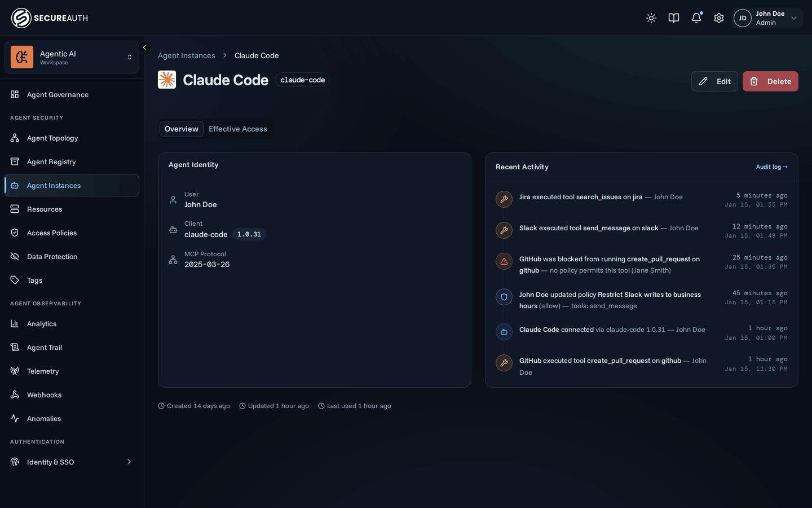Viewport: 812px width, 508px height.
Task: Open the Resources page
Action: 72,209
